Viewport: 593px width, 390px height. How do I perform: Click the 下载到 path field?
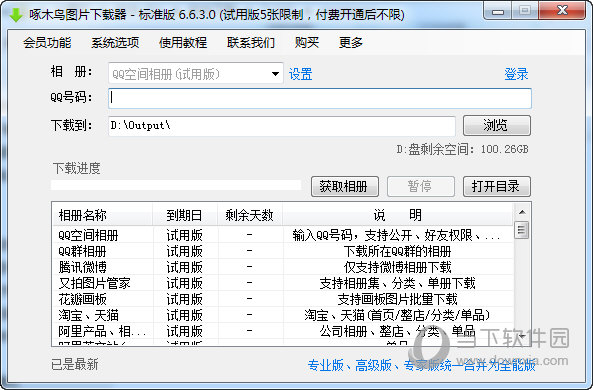coord(282,126)
